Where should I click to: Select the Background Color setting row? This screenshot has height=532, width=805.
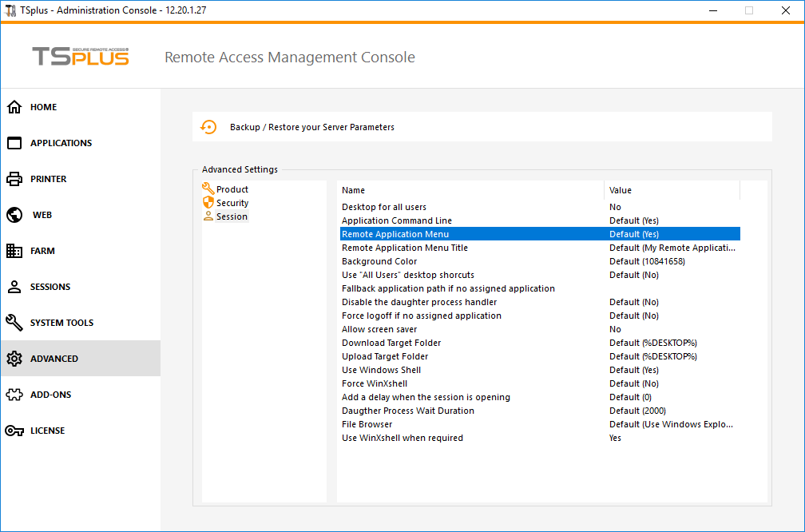[379, 261]
